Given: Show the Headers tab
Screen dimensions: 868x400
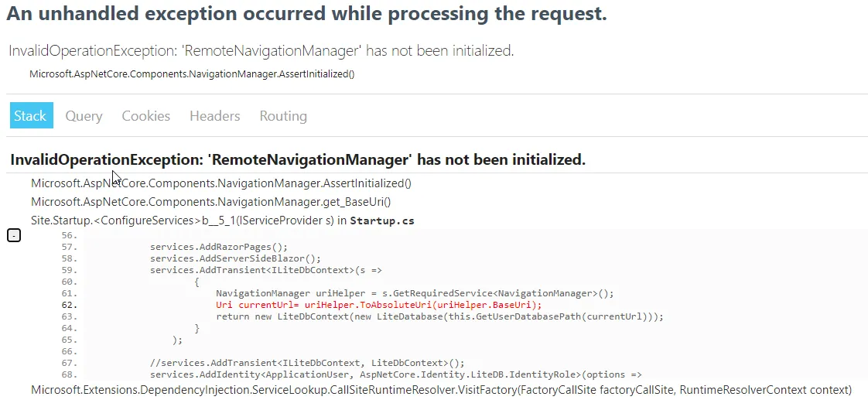Looking at the screenshot, I should coord(214,116).
